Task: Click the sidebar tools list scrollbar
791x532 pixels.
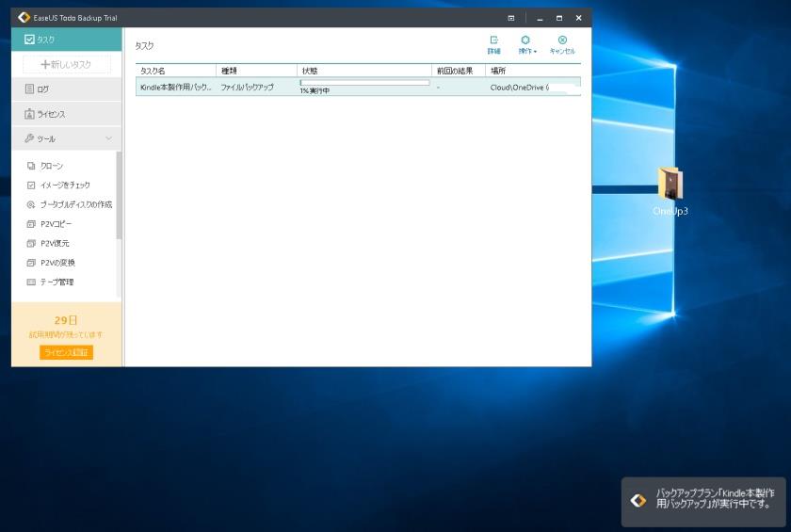Action: pos(119,195)
